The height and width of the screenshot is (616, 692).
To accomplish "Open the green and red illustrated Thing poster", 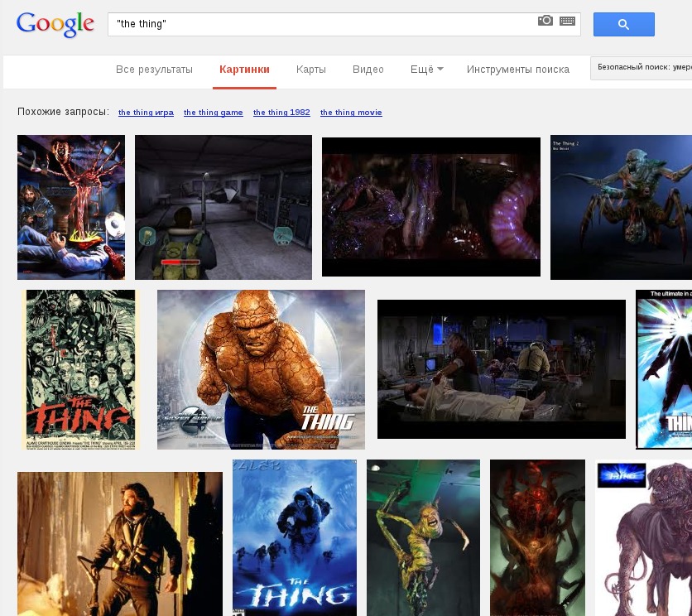I will (x=81, y=369).
